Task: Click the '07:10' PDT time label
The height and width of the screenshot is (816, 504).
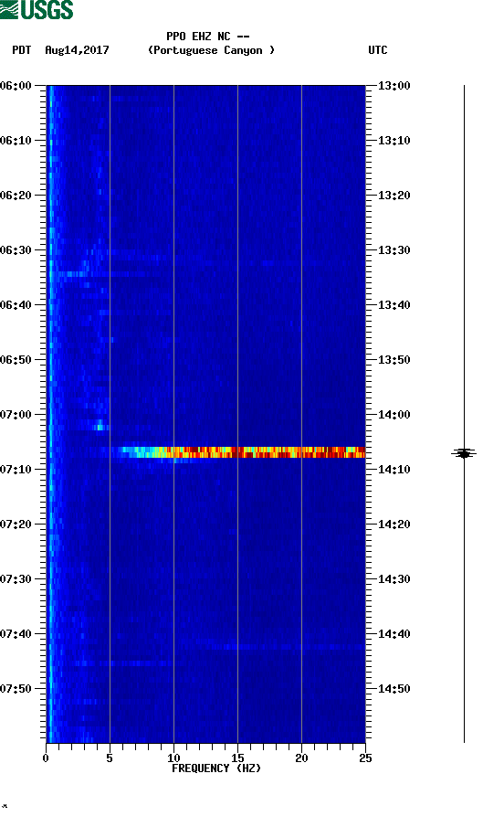Action: click(x=16, y=470)
